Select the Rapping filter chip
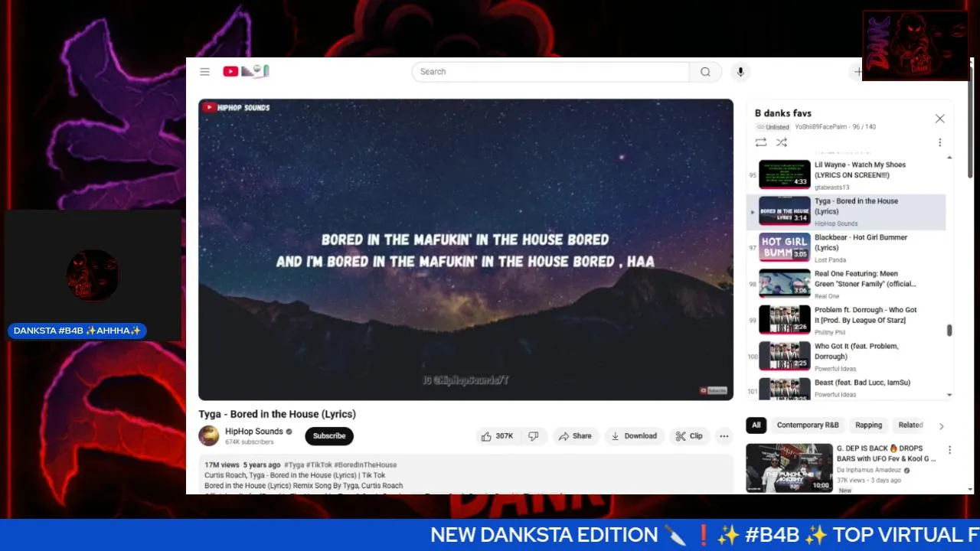Screen dimensions: 980x551 [868, 425]
